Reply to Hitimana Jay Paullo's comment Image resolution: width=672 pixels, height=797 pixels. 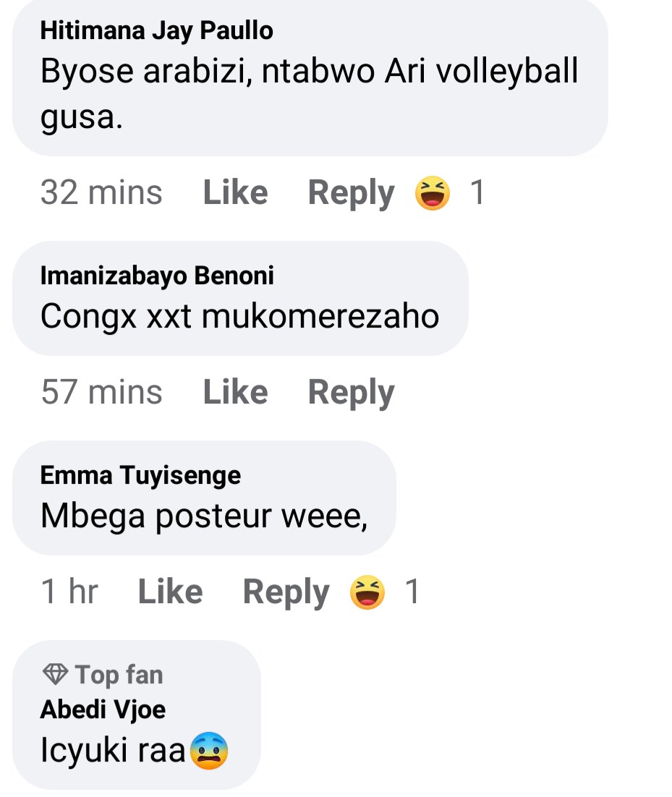(352, 193)
